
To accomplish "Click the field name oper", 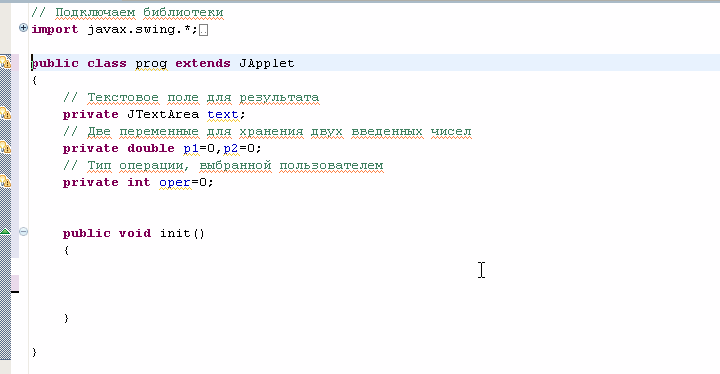I will [x=175, y=183].
